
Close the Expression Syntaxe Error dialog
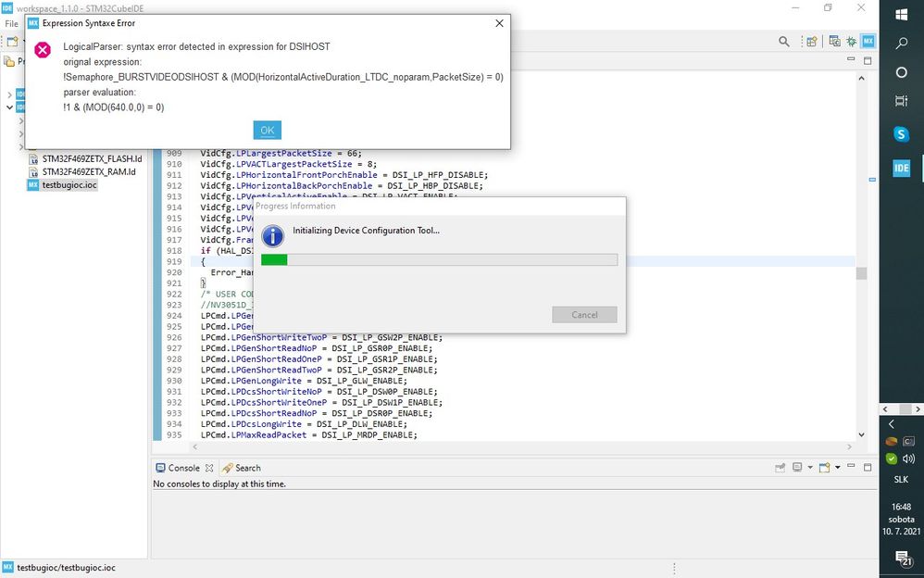point(499,23)
